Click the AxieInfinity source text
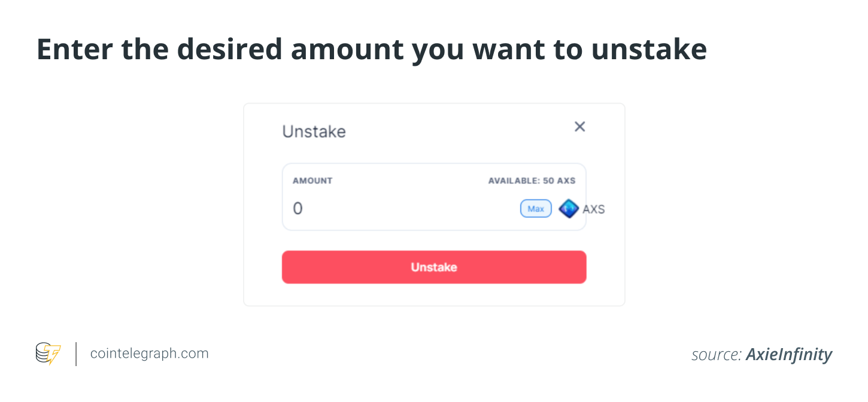Viewport: 868px width, 402px height. (789, 355)
